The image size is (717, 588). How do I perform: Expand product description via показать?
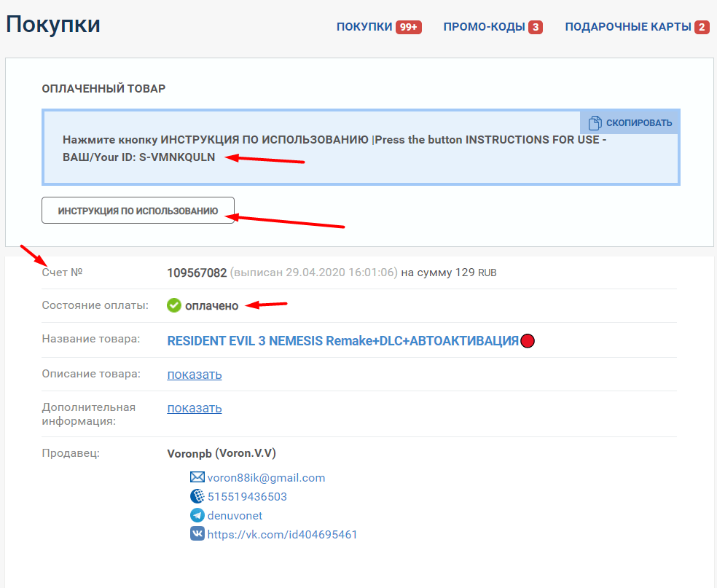click(195, 375)
